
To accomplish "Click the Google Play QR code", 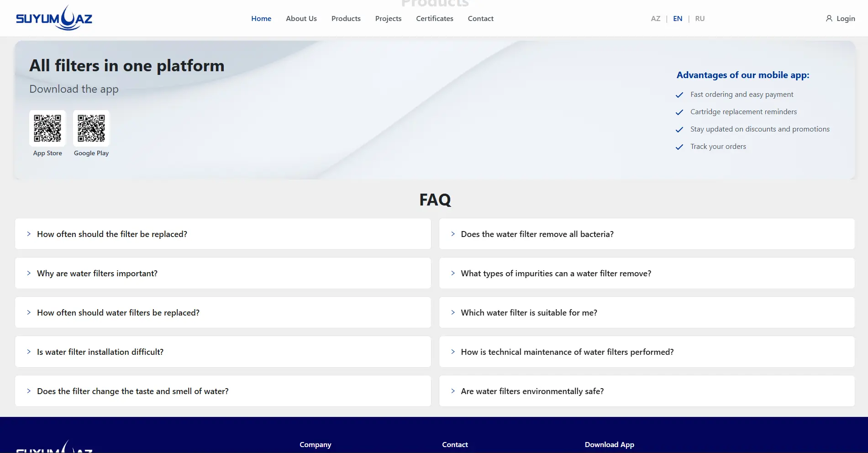I will point(91,128).
